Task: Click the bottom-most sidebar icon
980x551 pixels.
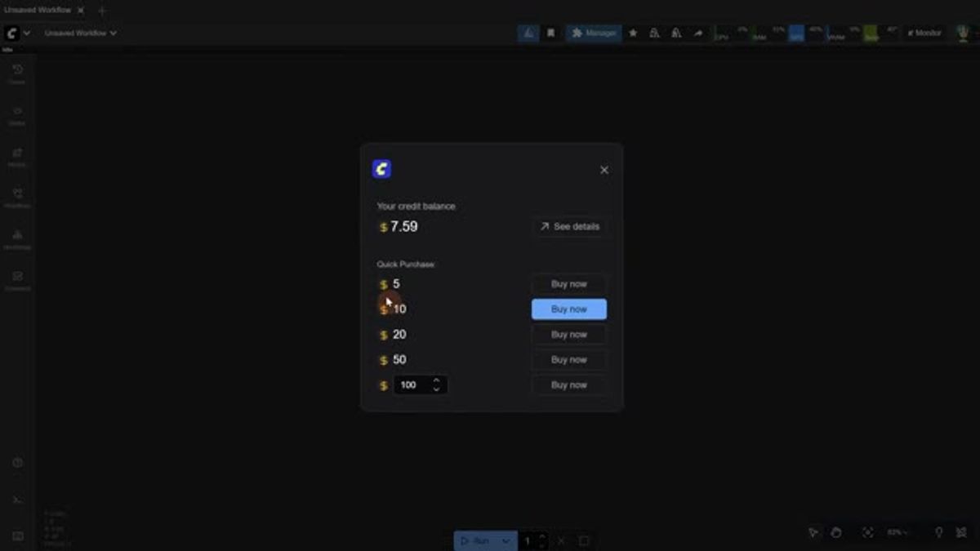Action: point(17,536)
